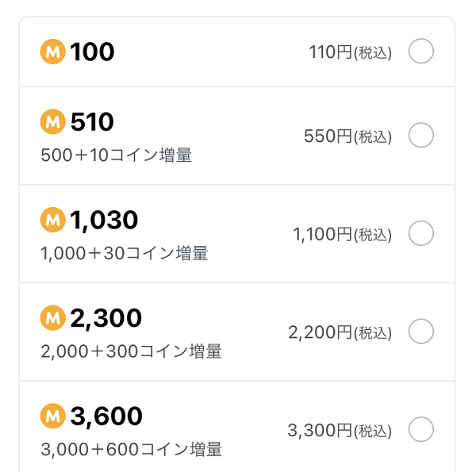Click the 550円(税込) price label

[x=348, y=136]
